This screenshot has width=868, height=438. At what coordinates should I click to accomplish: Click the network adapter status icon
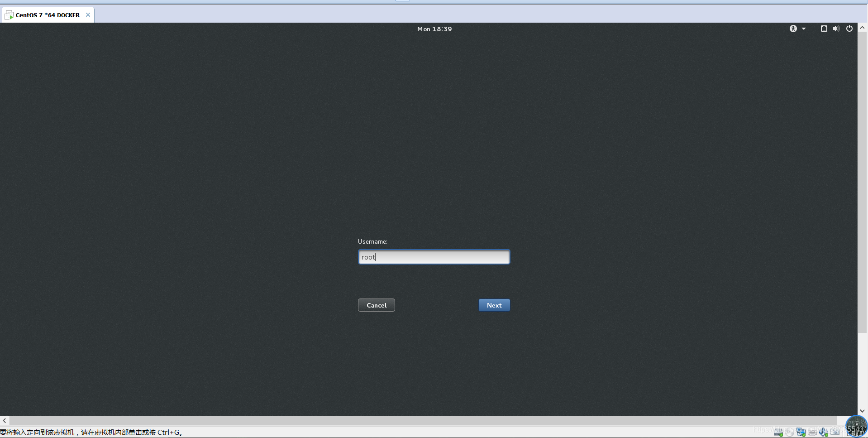coord(801,432)
